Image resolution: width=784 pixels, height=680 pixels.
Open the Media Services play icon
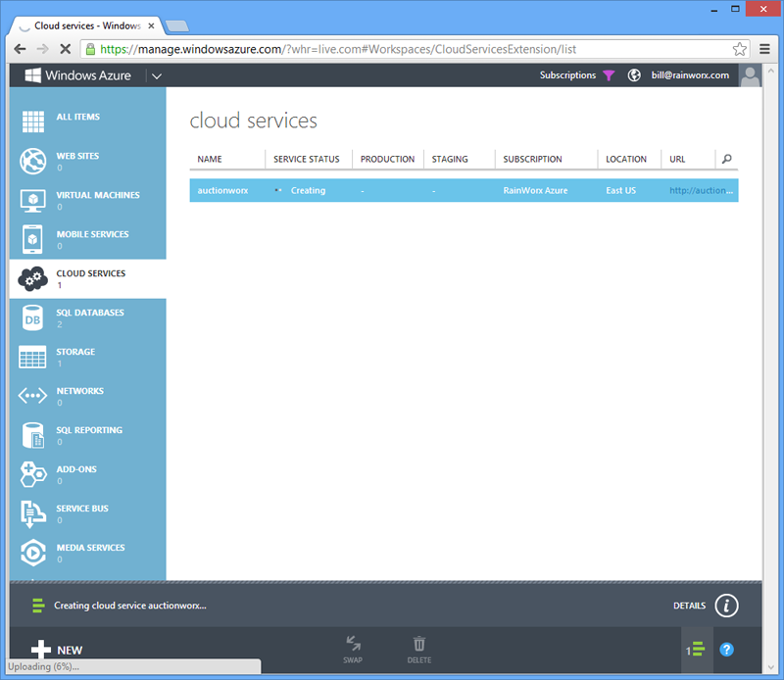click(33, 553)
